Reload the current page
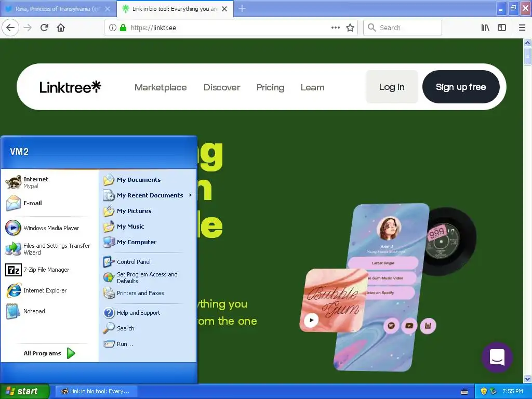This screenshot has height=399, width=532. pos(44,28)
